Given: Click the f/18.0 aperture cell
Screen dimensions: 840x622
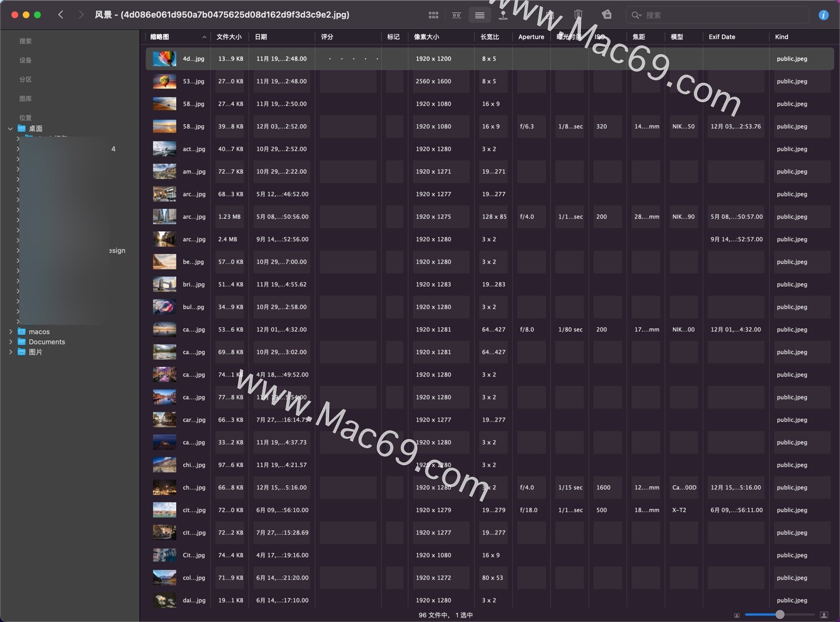Looking at the screenshot, I should click(528, 510).
